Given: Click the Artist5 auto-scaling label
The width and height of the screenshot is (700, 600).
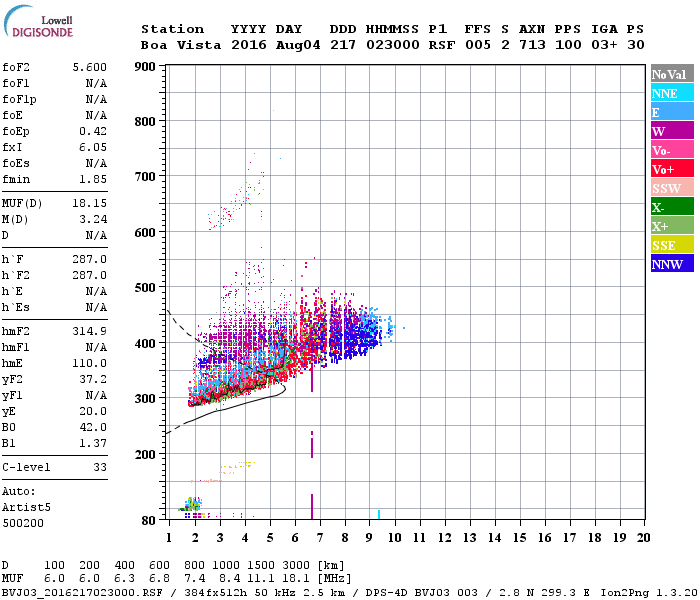Looking at the screenshot, I should (26, 508).
